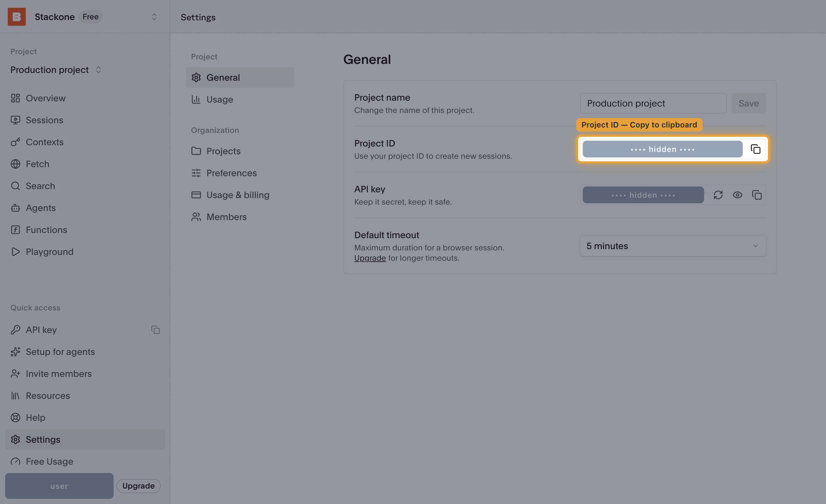Click the Free plan badge
Image resolution: width=826 pixels, height=504 pixels.
91,17
